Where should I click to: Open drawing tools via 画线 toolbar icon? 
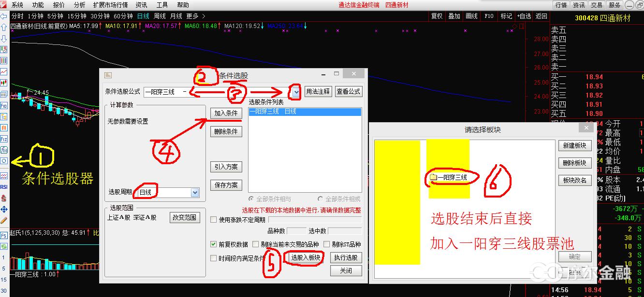coord(471,16)
